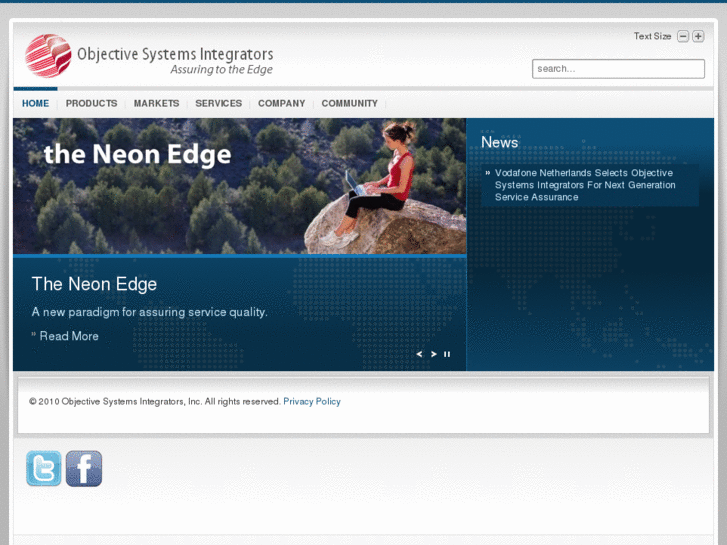The image size is (727, 545).
Task: Open the Privacy Policy link
Action: point(312,402)
